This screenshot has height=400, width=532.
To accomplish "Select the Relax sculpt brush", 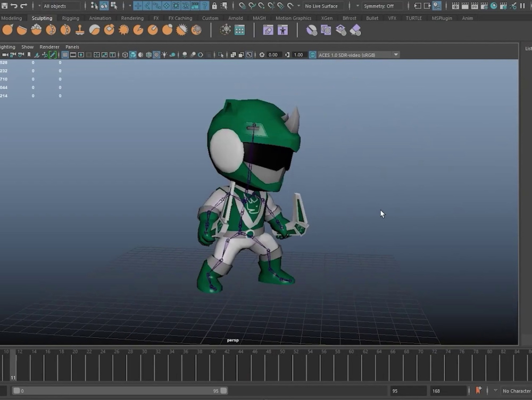I will [36, 30].
